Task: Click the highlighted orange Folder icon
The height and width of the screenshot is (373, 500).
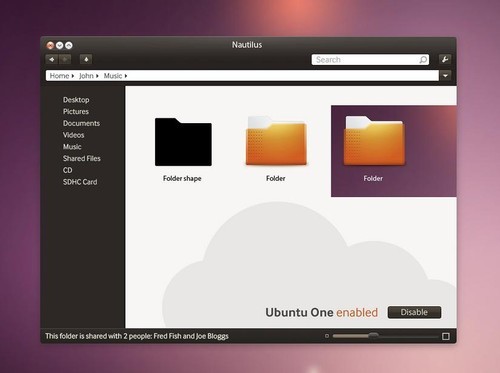Action: (374, 141)
